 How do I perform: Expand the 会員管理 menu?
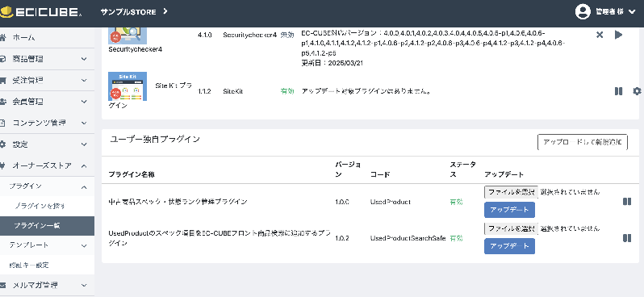tap(47, 102)
